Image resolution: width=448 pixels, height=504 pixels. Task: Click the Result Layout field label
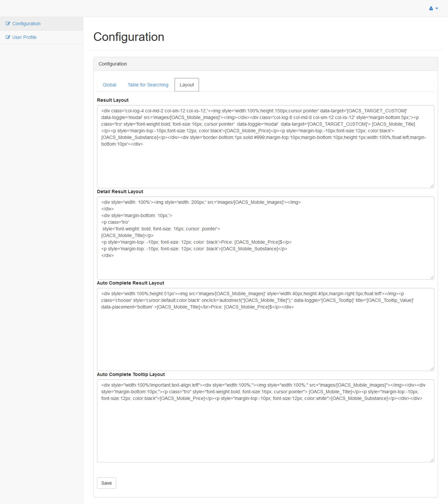point(113,100)
